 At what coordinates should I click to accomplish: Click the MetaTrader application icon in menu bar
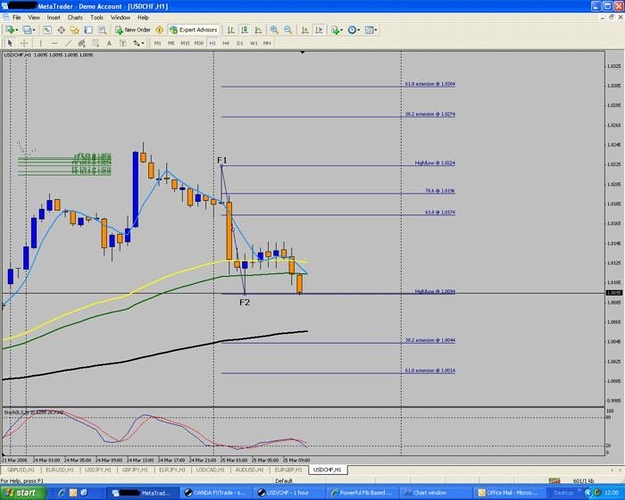(6, 18)
